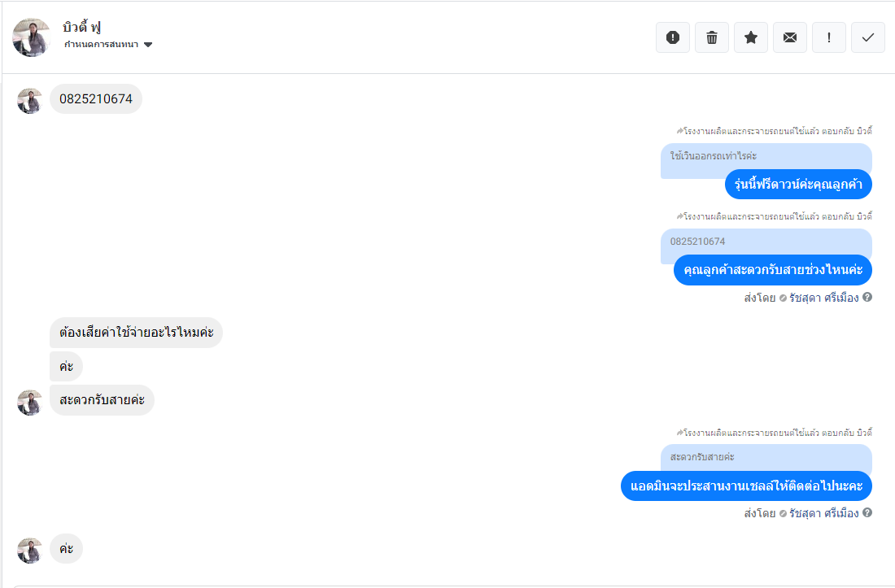Click the รุ่นนี้ฟรีดาวน์ค่ะคุณลูกค้า reply bubble
Screen dimensions: 895x588
tap(798, 185)
